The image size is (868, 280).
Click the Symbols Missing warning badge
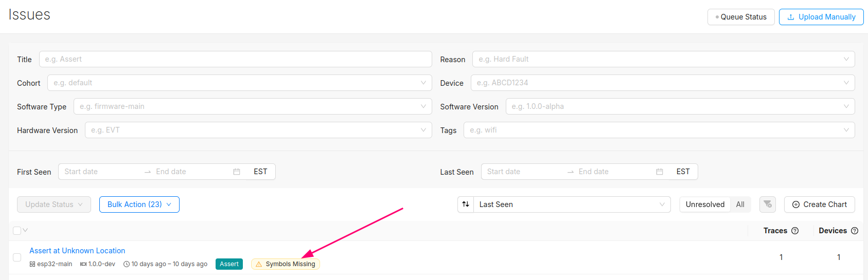click(286, 264)
